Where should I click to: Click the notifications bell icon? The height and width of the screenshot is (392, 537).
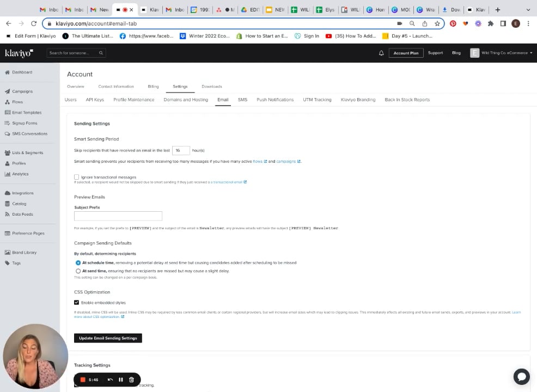[381, 53]
